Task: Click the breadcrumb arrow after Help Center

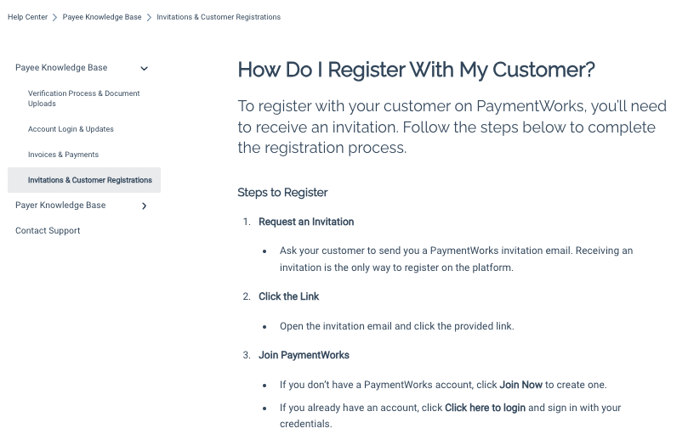Action: point(55,17)
